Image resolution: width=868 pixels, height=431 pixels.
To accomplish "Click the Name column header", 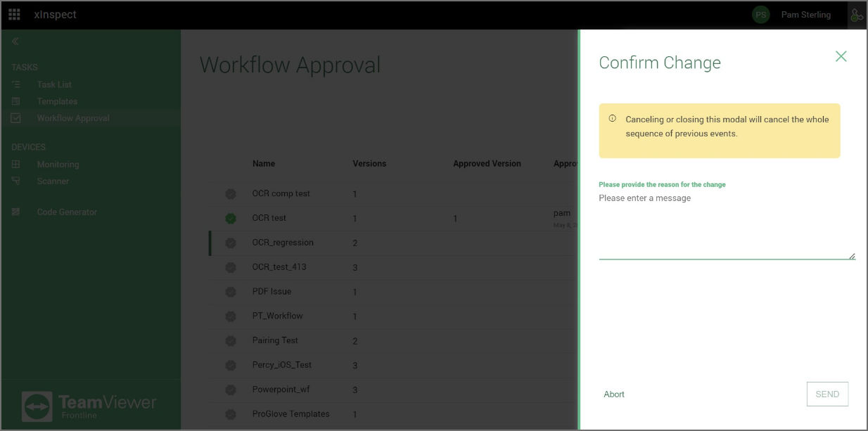I will [x=264, y=164].
